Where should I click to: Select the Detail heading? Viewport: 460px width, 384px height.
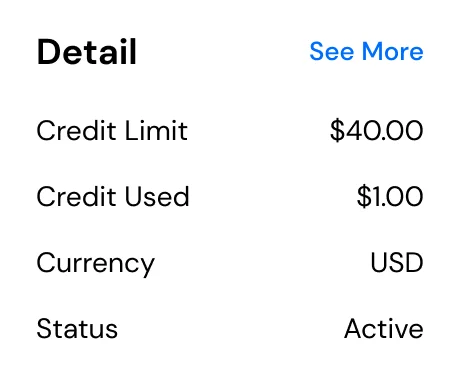point(87,52)
